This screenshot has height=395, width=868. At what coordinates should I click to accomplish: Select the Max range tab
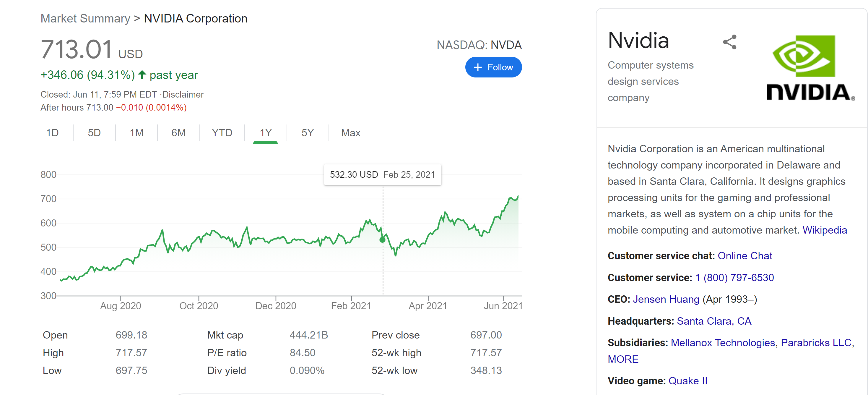(351, 132)
